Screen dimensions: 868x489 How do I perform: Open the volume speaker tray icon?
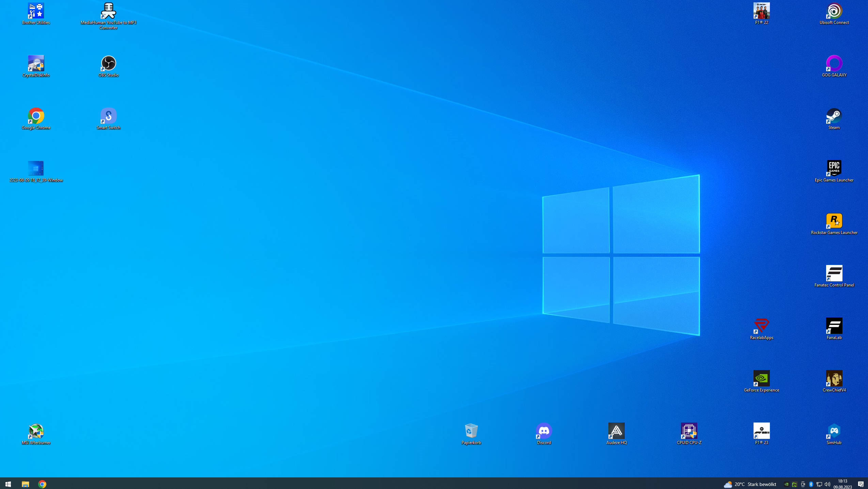pos(827,484)
